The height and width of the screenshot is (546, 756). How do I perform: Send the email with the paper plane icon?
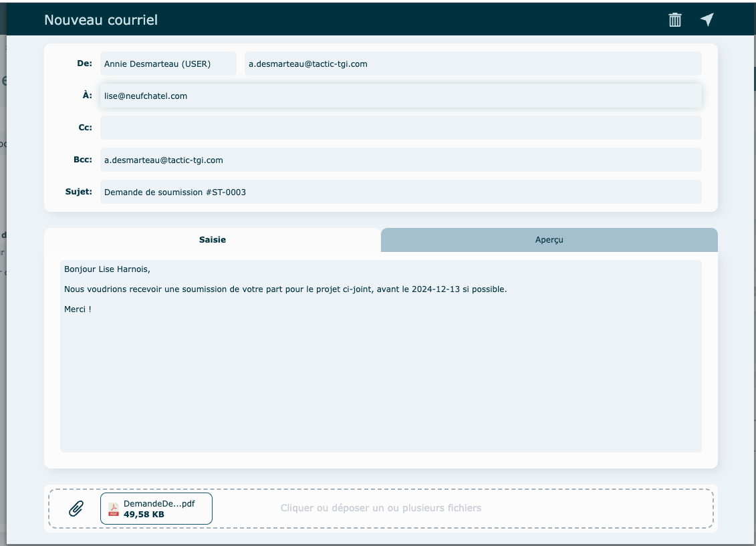pyautogui.click(x=707, y=20)
